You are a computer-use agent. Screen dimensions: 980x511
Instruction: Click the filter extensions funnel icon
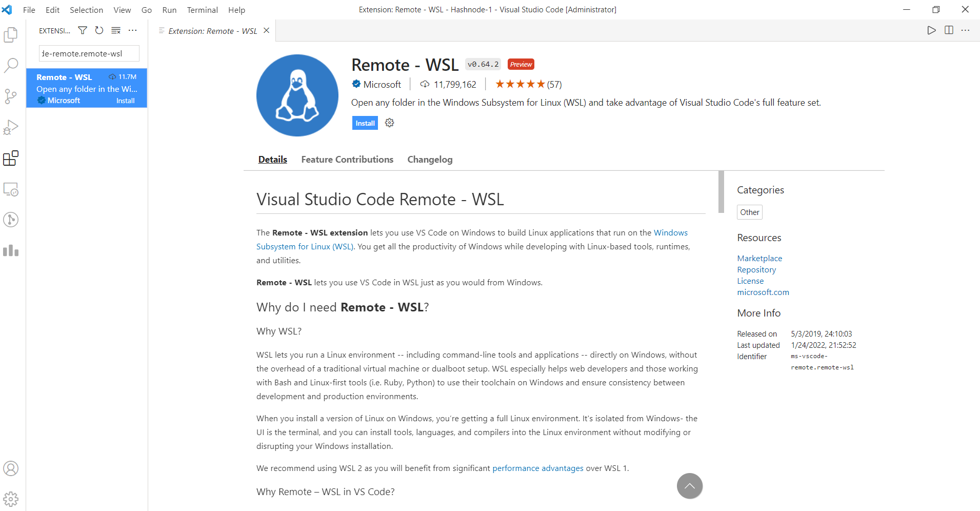pyautogui.click(x=82, y=30)
